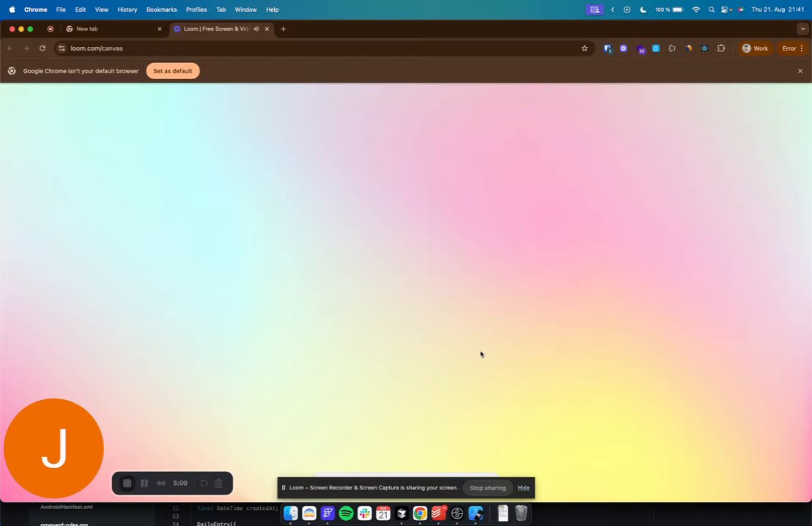812x526 pixels.
Task: Open the React Developer Tools extension
Action: (x=704, y=48)
